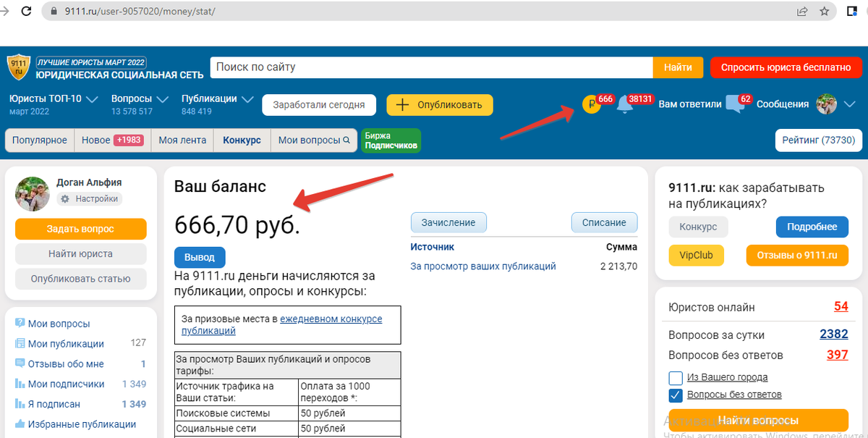
Task: Uncheck the Вопросы без ответов checkbox
Action: click(x=676, y=395)
